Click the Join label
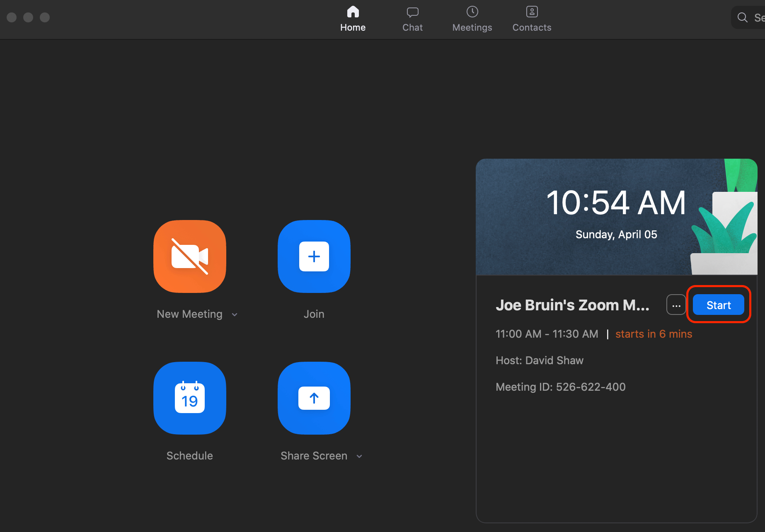This screenshot has width=765, height=532. pyautogui.click(x=314, y=314)
